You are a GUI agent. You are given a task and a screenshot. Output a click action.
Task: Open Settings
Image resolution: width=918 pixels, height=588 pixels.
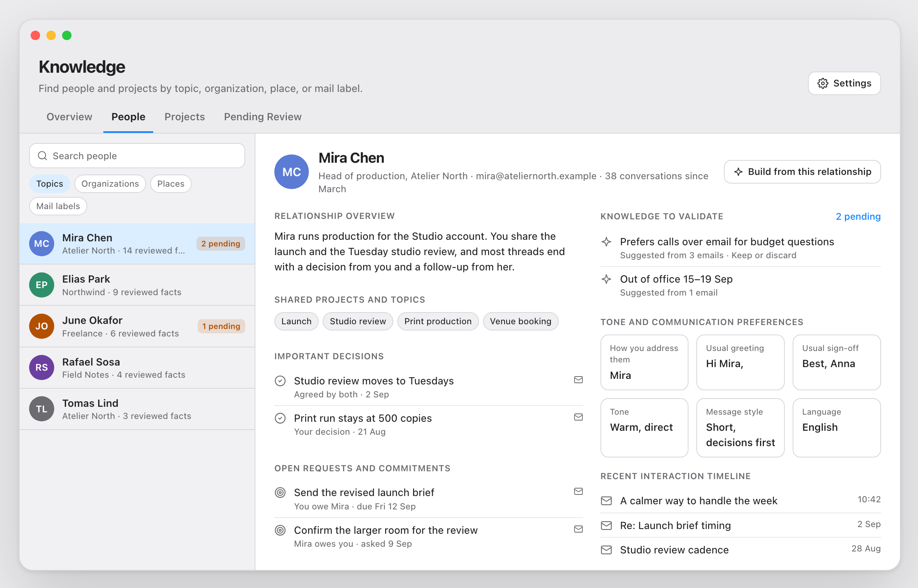pyautogui.click(x=844, y=83)
